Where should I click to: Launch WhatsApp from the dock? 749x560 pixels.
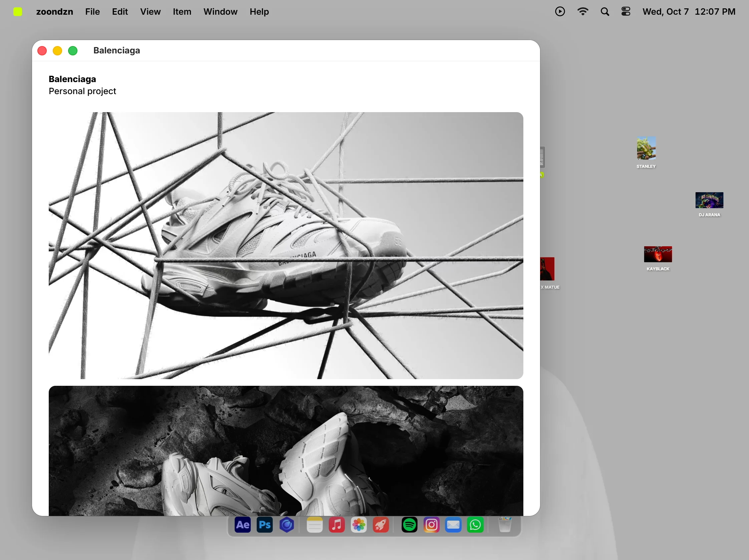pyautogui.click(x=475, y=525)
